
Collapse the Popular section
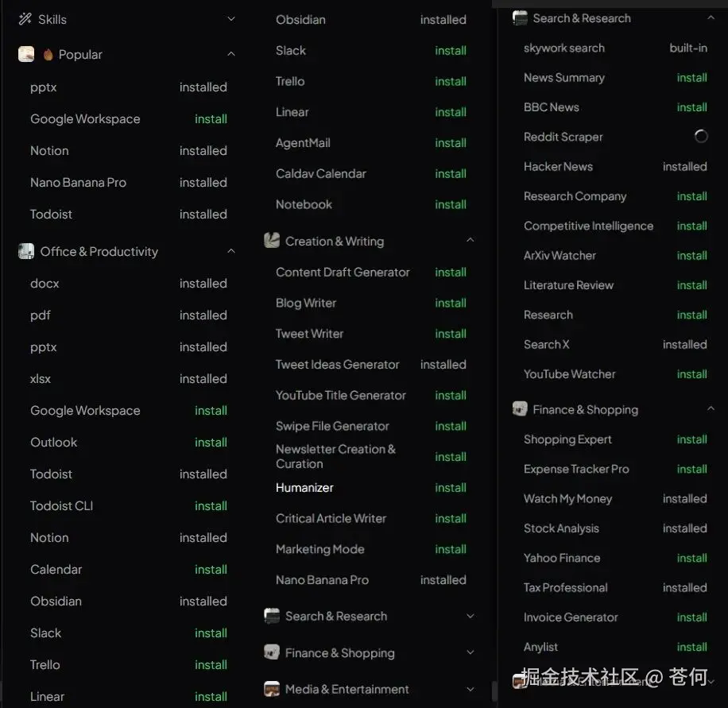(230, 54)
